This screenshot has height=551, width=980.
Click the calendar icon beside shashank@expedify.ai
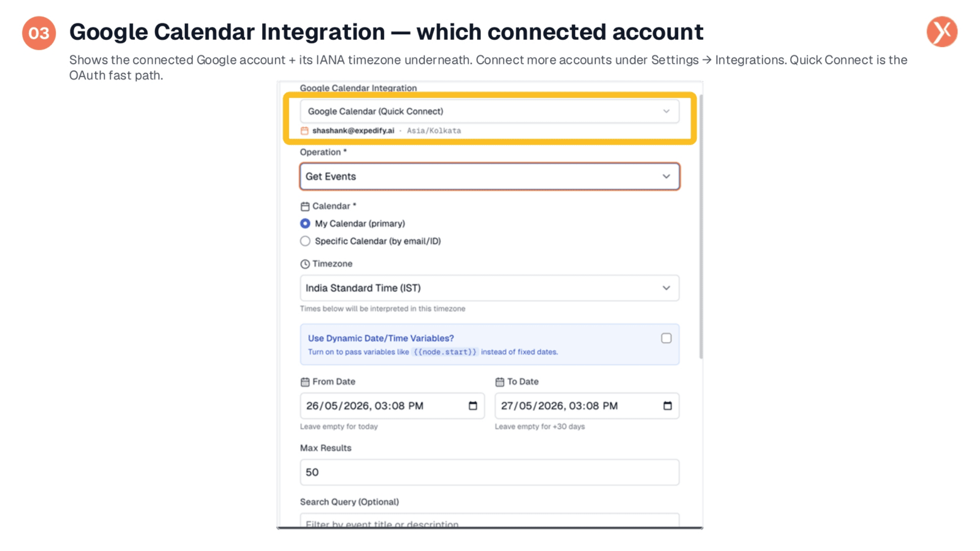coord(304,130)
